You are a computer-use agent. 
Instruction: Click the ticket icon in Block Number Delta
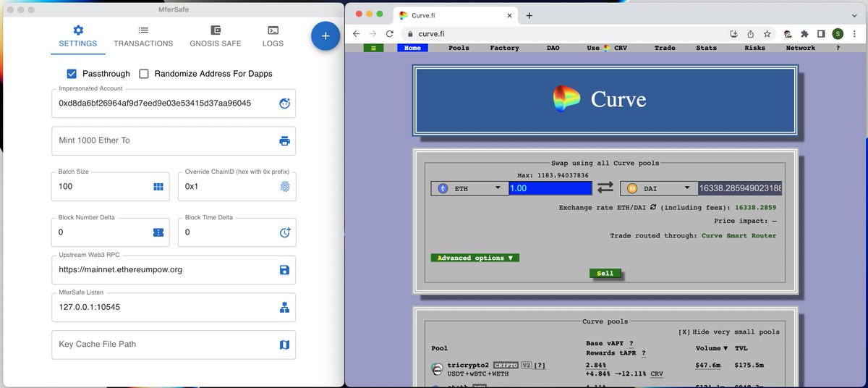[x=158, y=232]
